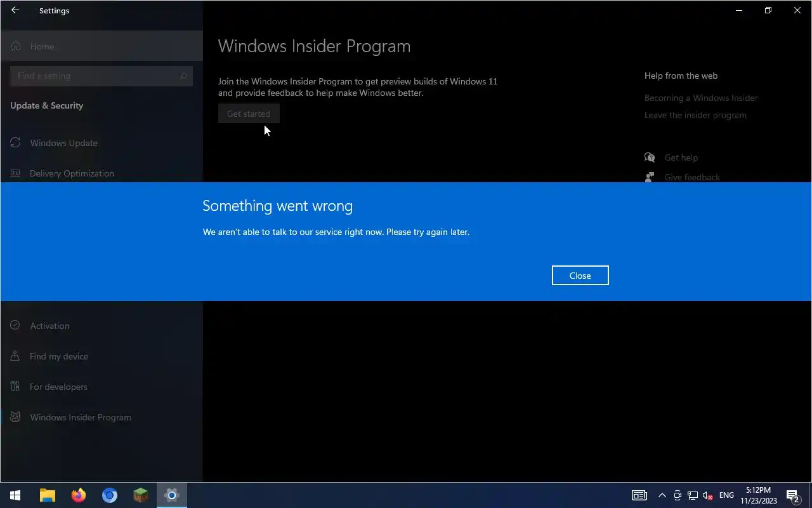
Task: Click the search magnifier icon in Find a setting
Action: click(x=183, y=76)
